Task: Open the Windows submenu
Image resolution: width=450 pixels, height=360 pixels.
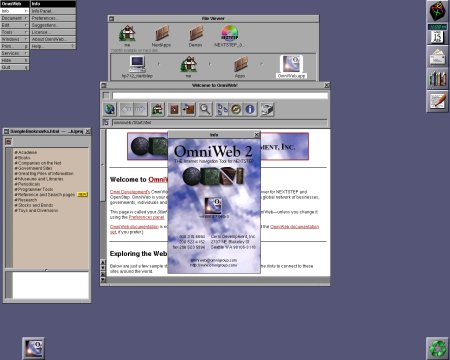Action: [x=15, y=39]
